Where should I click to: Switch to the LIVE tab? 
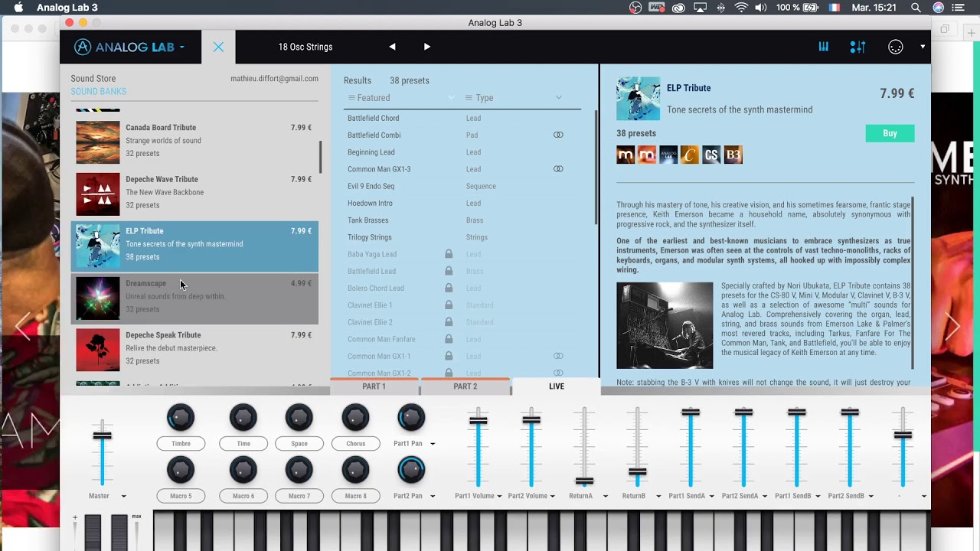pyautogui.click(x=557, y=386)
